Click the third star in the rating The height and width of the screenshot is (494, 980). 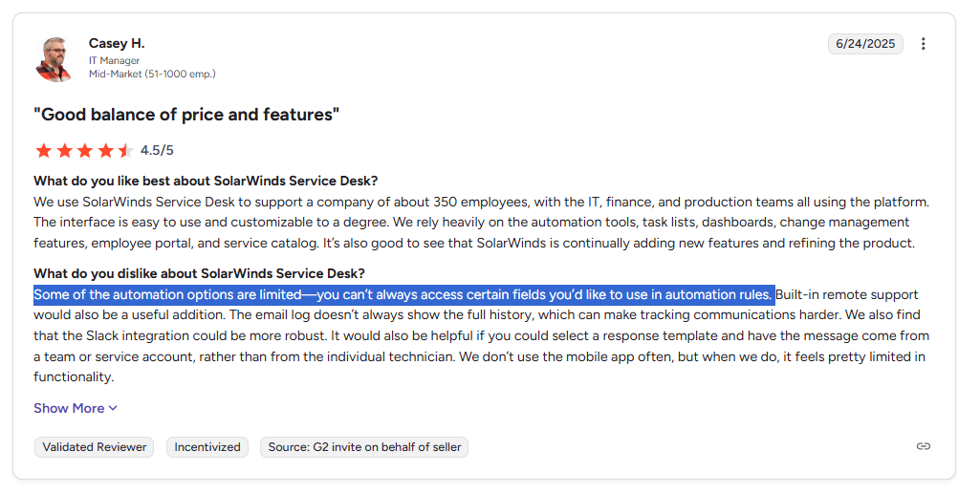[84, 150]
